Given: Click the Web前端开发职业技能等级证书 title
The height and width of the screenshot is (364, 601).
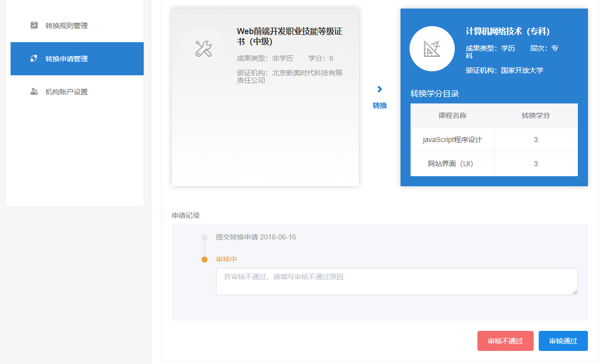Looking at the screenshot, I should pos(289,36).
